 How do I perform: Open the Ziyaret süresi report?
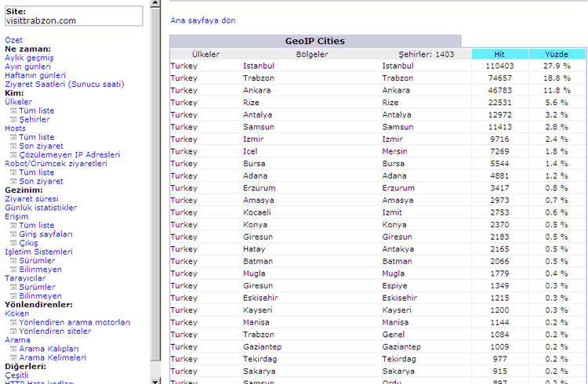[x=31, y=199]
